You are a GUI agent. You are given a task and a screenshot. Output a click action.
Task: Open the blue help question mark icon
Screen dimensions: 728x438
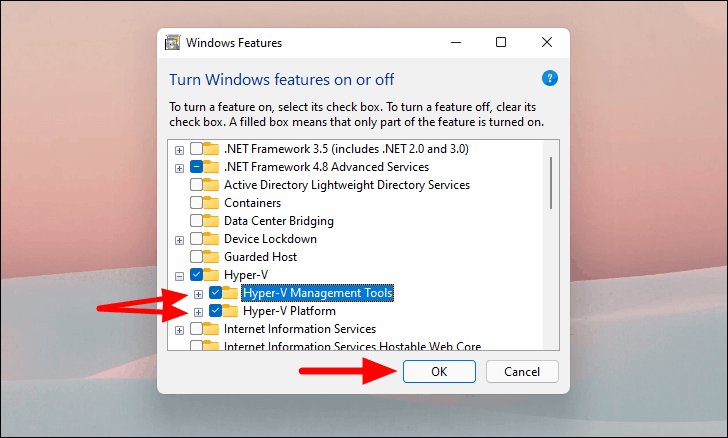549,79
